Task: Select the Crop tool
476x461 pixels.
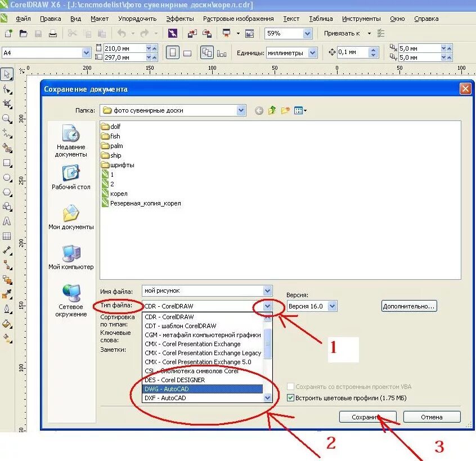Action: (x=7, y=104)
